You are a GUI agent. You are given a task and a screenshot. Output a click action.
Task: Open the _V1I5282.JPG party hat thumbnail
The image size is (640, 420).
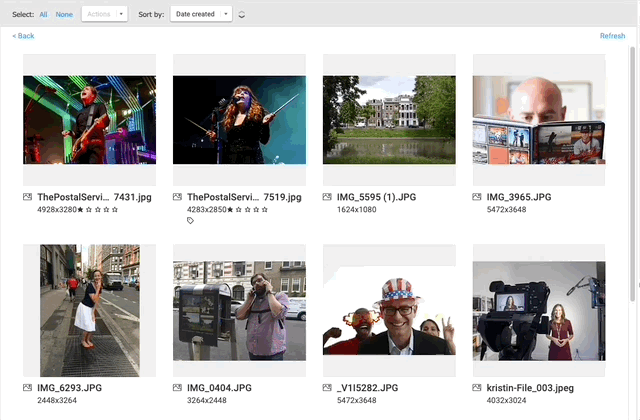point(389,311)
